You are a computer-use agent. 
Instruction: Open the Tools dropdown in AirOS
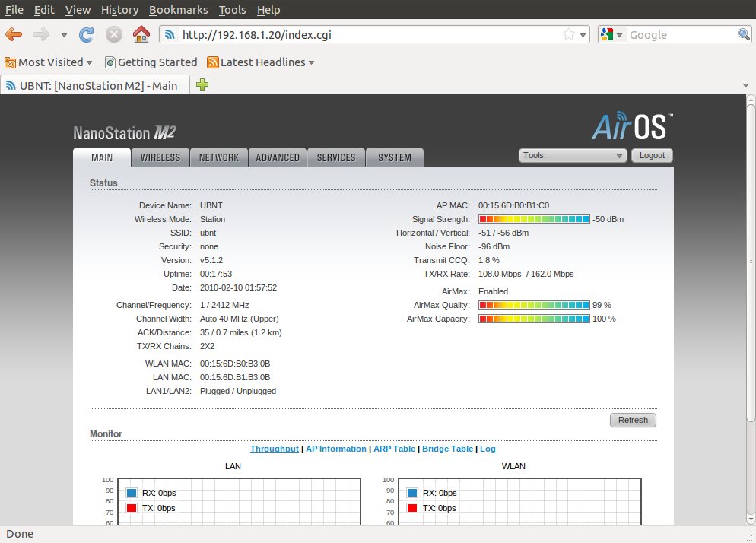click(x=572, y=155)
